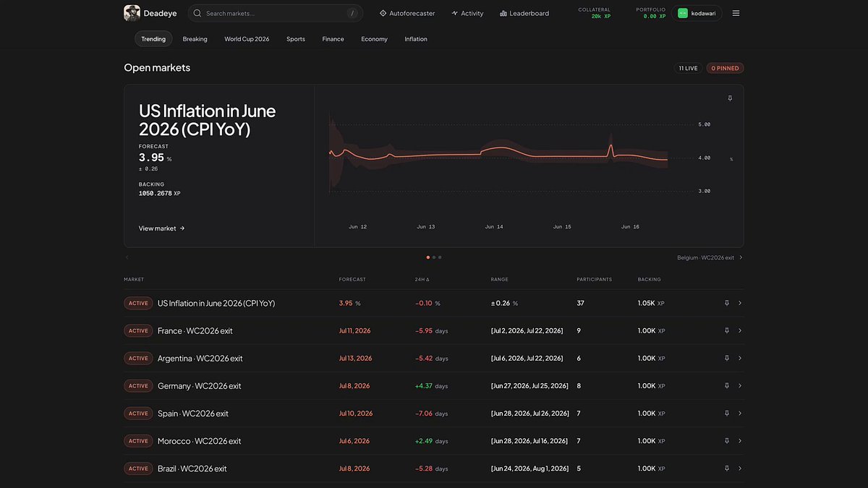Focus the Search markets field
Viewport: 868px width, 488px height.
[x=276, y=13]
